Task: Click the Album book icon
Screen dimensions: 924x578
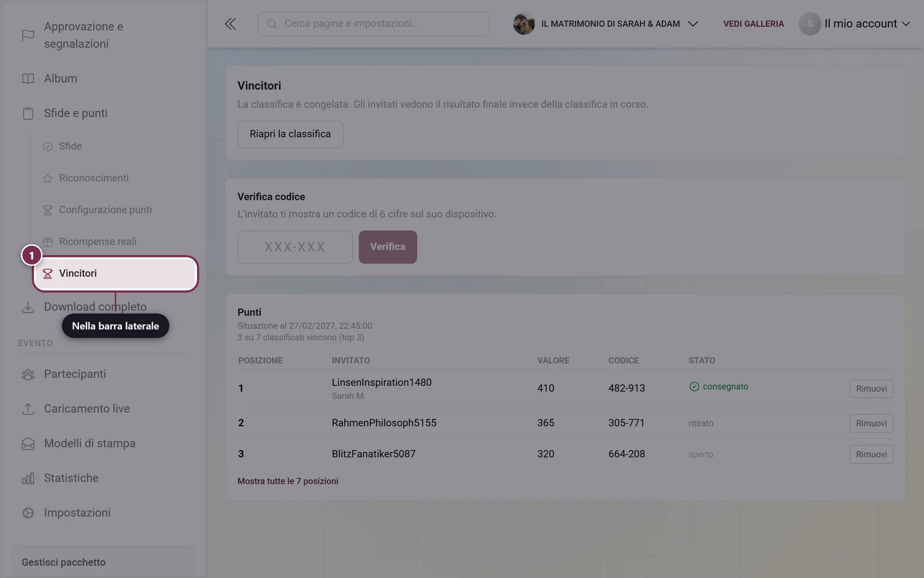Action: 28,78
